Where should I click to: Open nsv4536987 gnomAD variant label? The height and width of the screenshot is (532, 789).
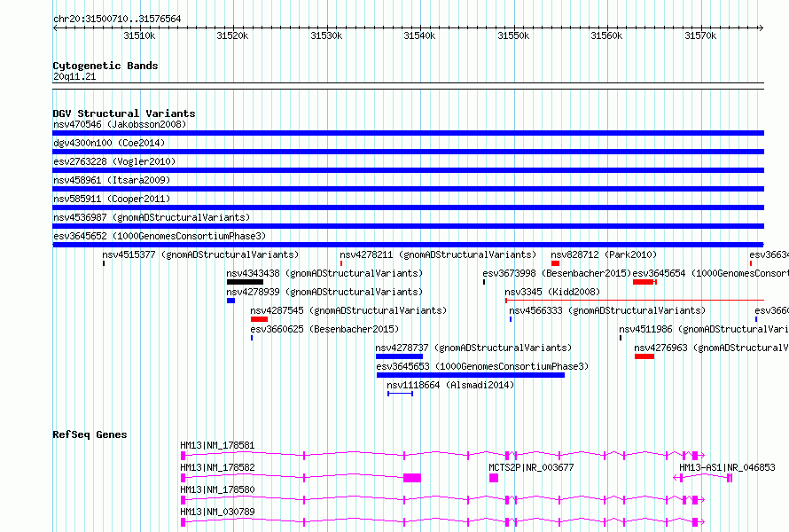tap(152, 217)
